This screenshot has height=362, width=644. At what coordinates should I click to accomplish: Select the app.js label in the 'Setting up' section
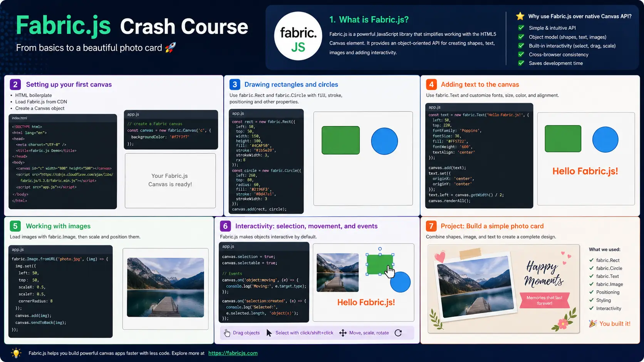coord(133,114)
